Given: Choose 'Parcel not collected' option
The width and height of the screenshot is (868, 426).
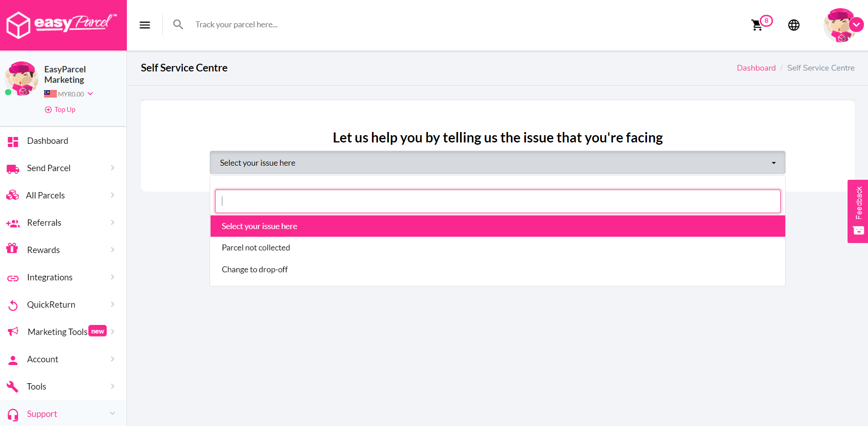Looking at the screenshot, I should click(x=256, y=248).
